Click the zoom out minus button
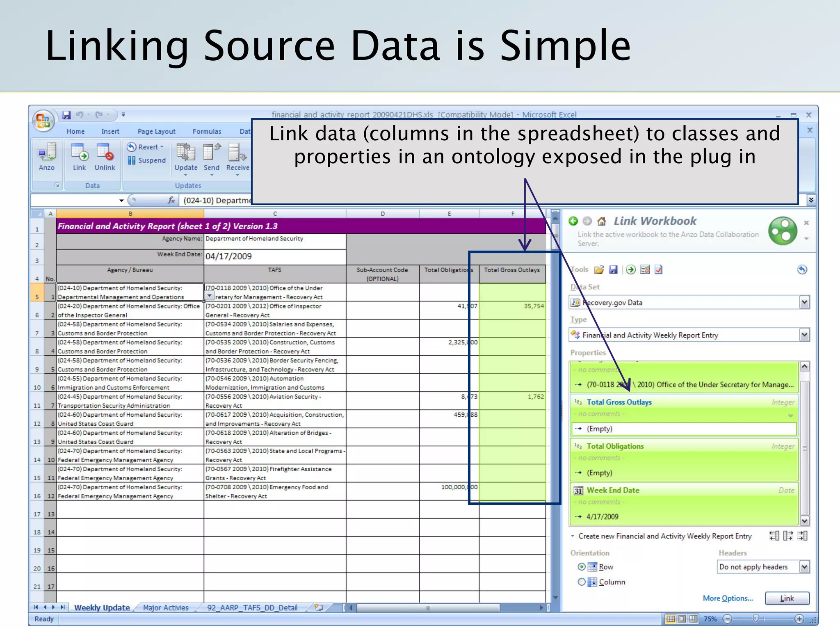 (727, 619)
